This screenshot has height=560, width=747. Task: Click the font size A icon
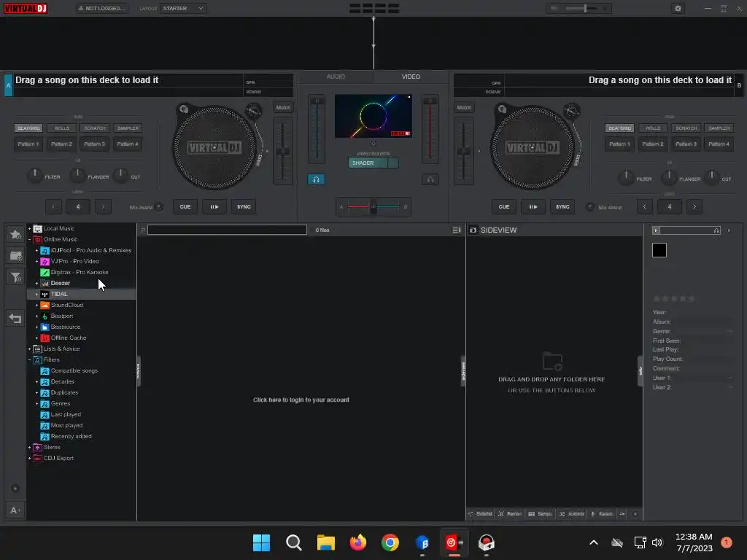(15, 510)
